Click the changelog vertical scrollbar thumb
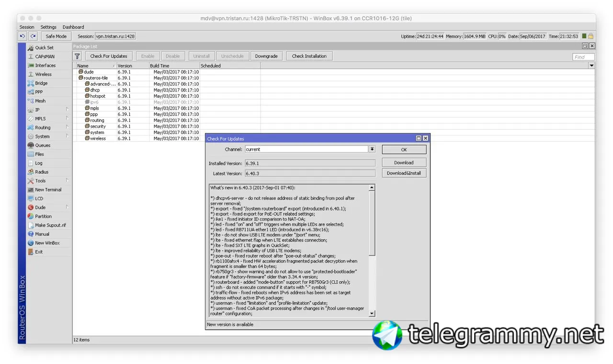 click(372, 223)
